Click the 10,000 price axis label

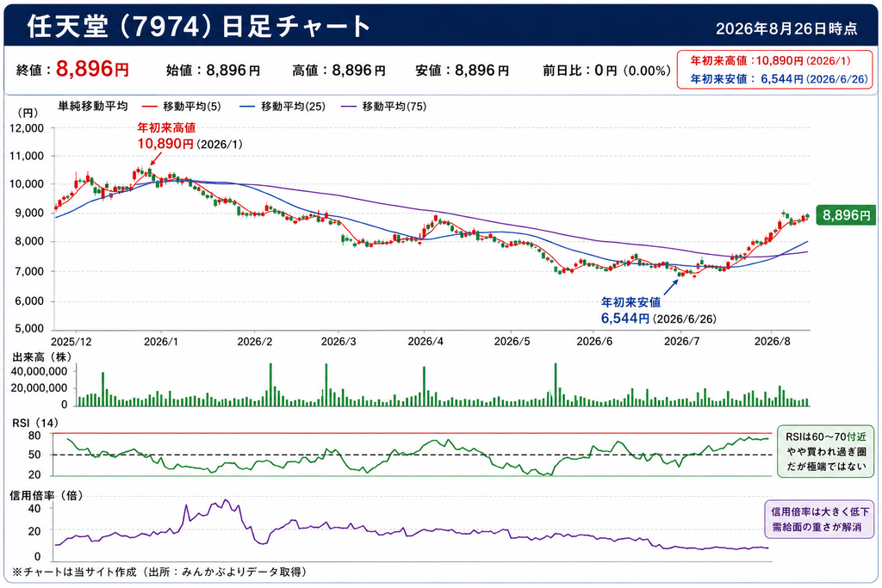27,184
